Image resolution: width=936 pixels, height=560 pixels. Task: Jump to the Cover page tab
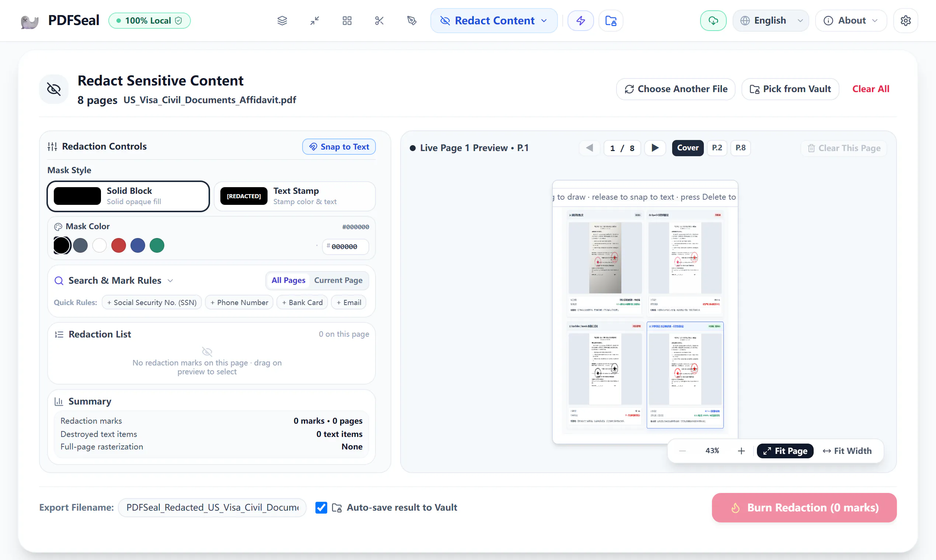click(688, 148)
